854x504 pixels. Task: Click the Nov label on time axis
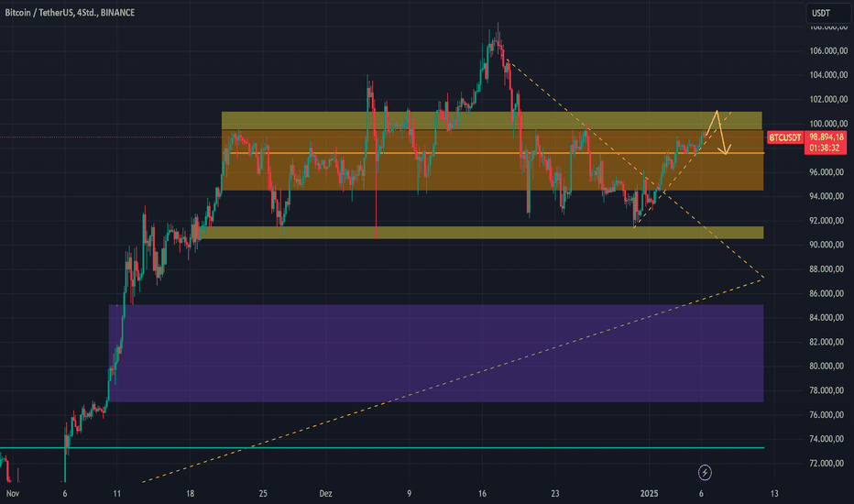(x=10, y=492)
